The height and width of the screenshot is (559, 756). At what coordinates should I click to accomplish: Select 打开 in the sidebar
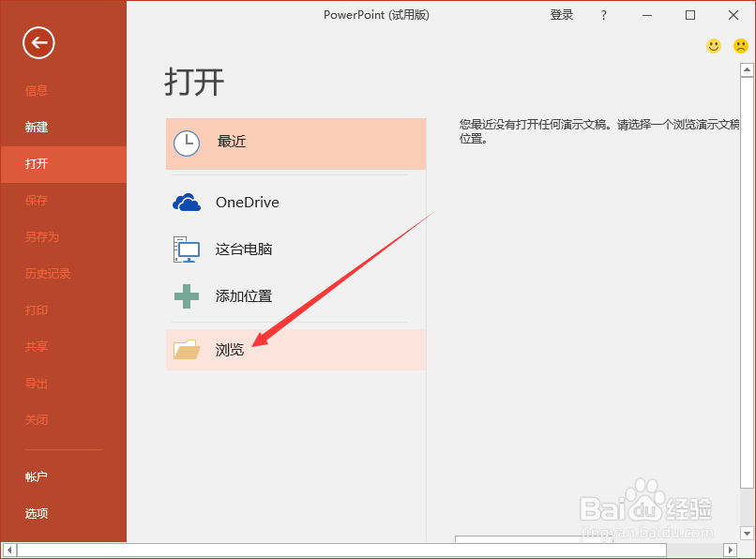click(37, 163)
